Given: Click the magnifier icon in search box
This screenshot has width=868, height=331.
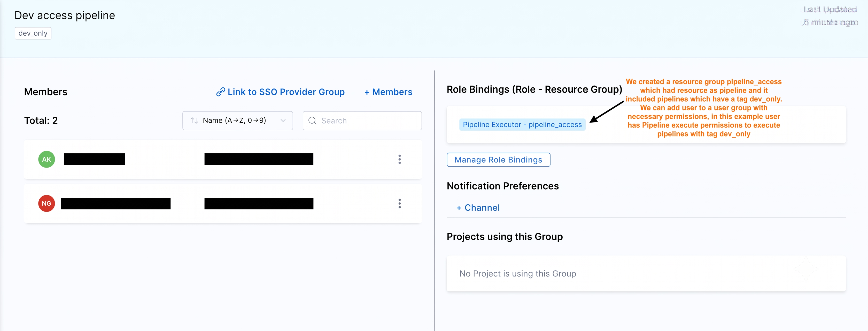Looking at the screenshot, I should [312, 121].
